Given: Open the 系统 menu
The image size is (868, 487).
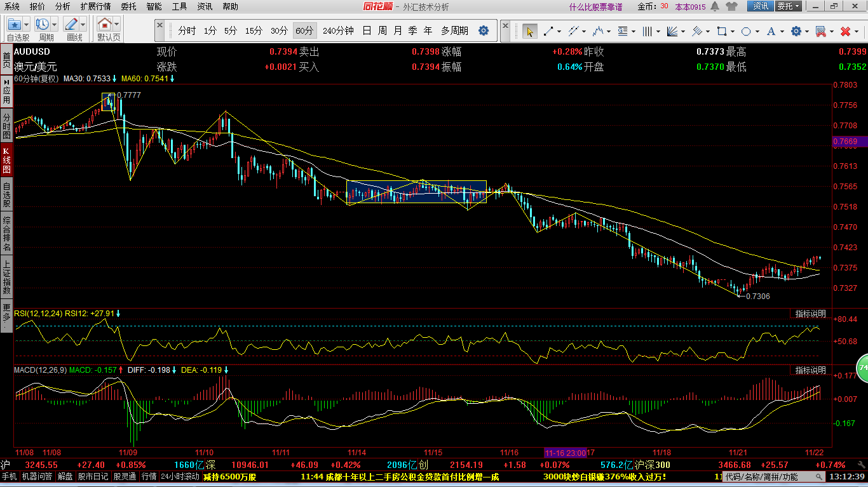Looking at the screenshot, I should click(12, 6).
